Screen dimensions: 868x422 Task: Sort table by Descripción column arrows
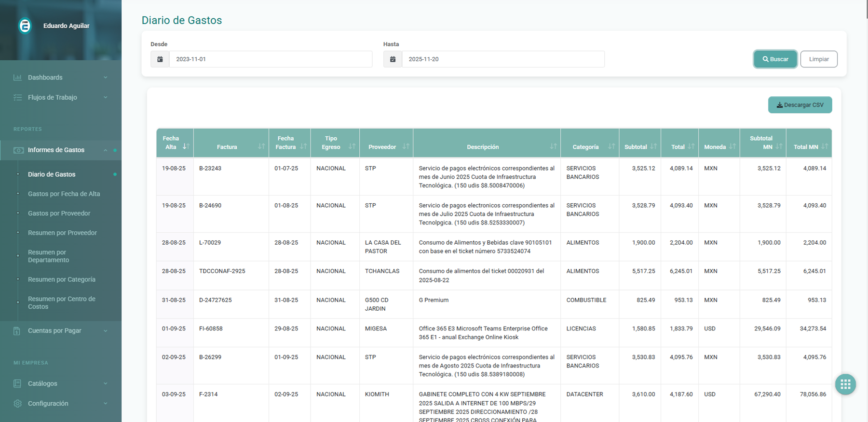(553, 146)
